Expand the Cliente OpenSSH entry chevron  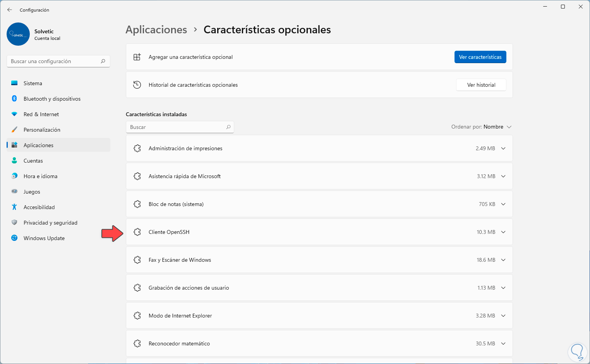click(503, 232)
